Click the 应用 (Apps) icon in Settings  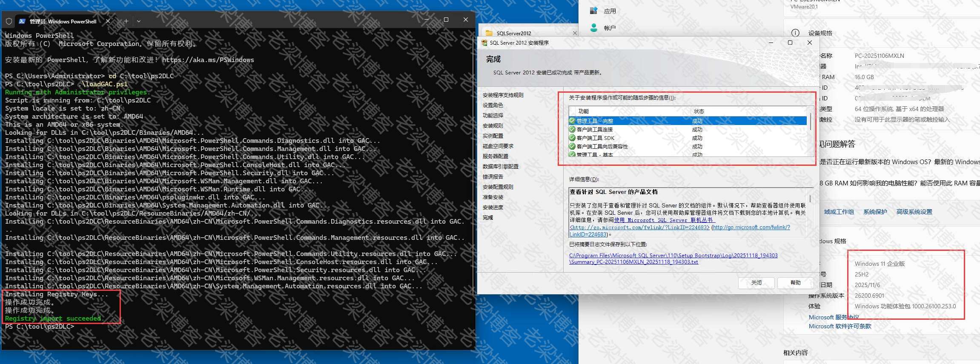[593, 11]
